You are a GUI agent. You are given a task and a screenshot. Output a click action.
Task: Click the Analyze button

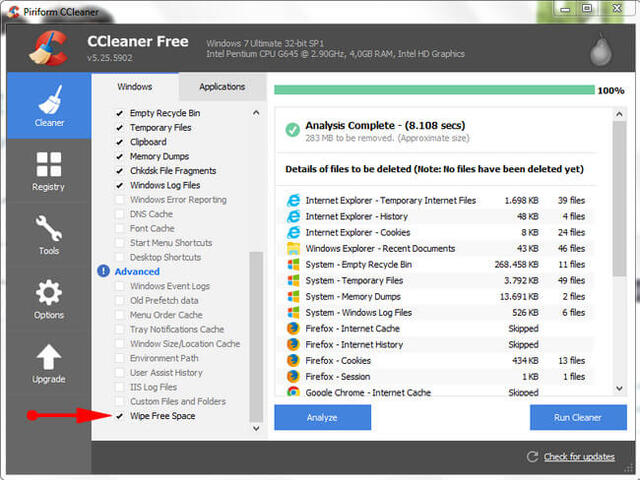pyautogui.click(x=322, y=417)
